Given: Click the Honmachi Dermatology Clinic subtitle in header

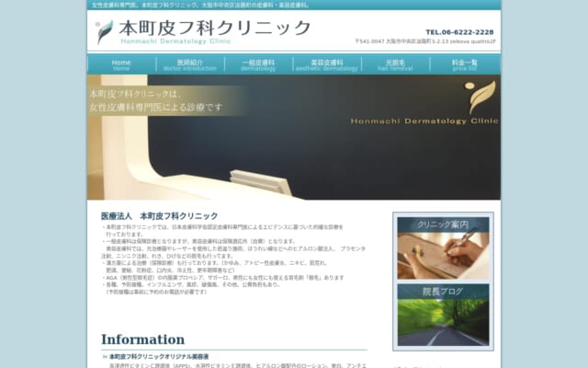Looking at the screenshot, I should (x=175, y=41).
